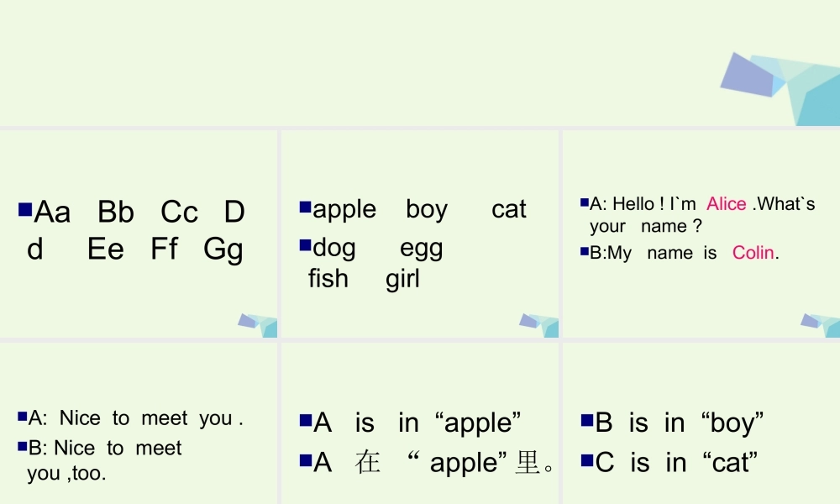The width and height of the screenshot is (840, 504).
Task: Click the square bullet before "Aa Bb Cc"
Action: 25,207
